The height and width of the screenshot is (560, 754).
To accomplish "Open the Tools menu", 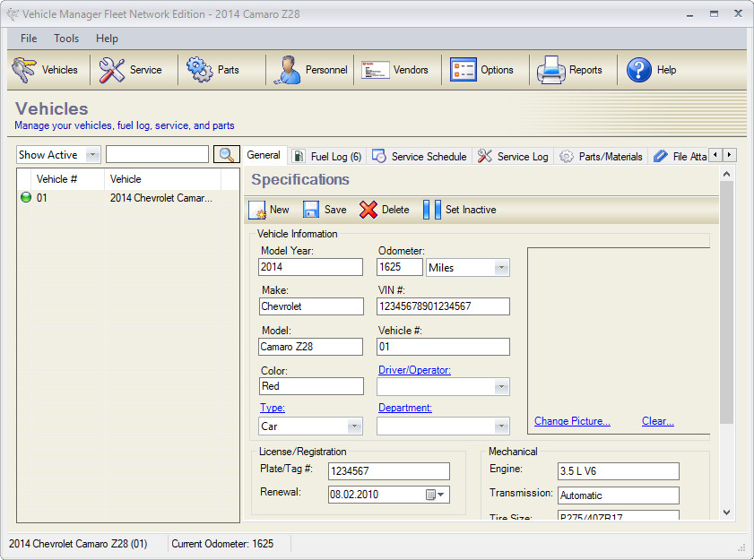I will coord(66,39).
